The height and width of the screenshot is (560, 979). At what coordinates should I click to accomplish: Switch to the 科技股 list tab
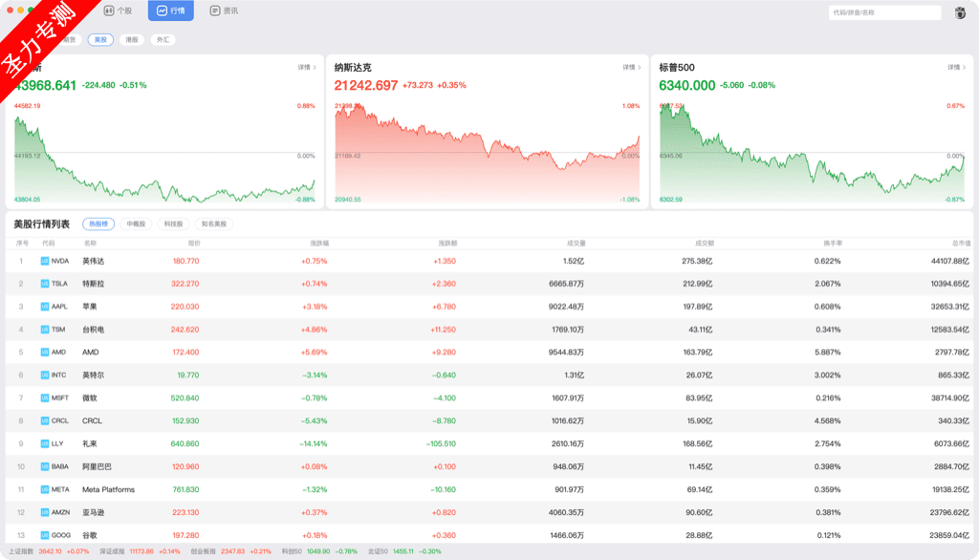pyautogui.click(x=173, y=224)
